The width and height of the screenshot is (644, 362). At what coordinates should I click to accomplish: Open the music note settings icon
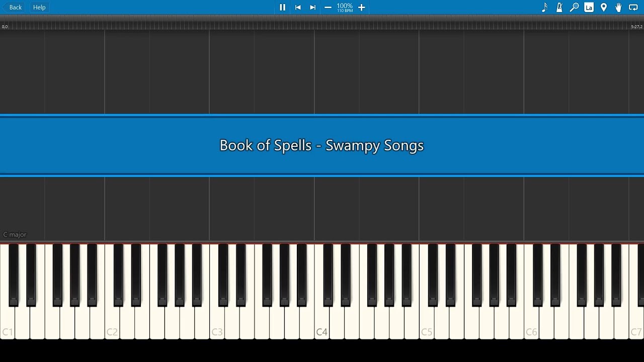click(x=544, y=7)
